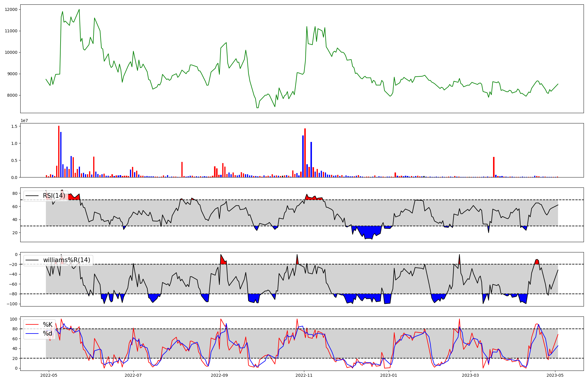Click the tallest red volume bar near 2022-11

pos(305,153)
